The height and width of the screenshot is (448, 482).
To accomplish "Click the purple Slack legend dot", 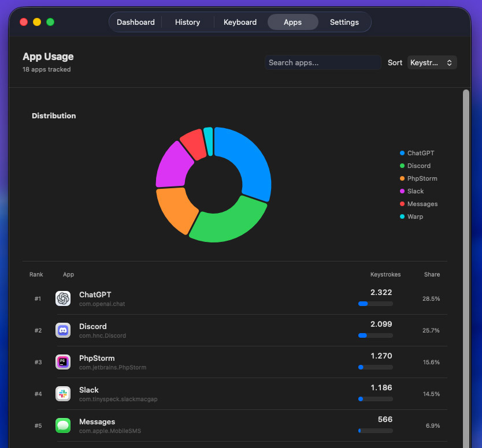I will pos(402,191).
